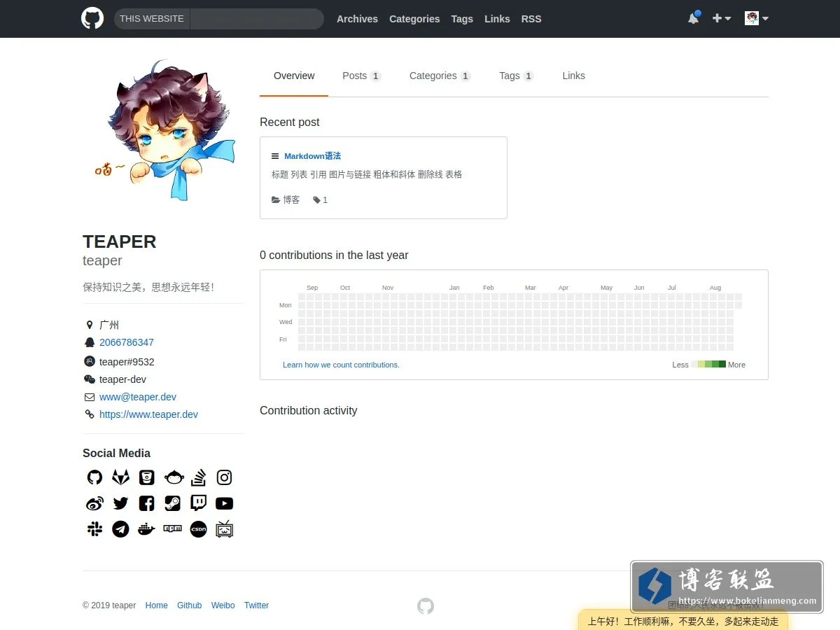
Task: Open the https://www.teaper.dev website link
Action: pyautogui.click(x=148, y=414)
